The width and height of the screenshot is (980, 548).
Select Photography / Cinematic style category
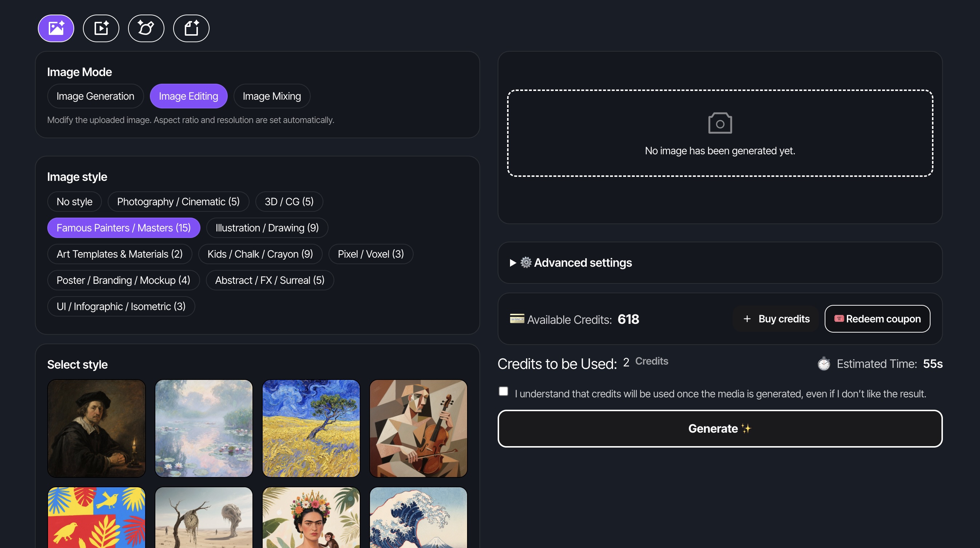178,202
